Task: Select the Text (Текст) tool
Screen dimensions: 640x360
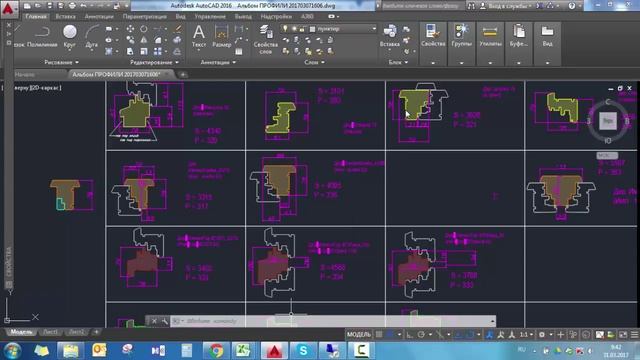Action: (x=199, y=36)
